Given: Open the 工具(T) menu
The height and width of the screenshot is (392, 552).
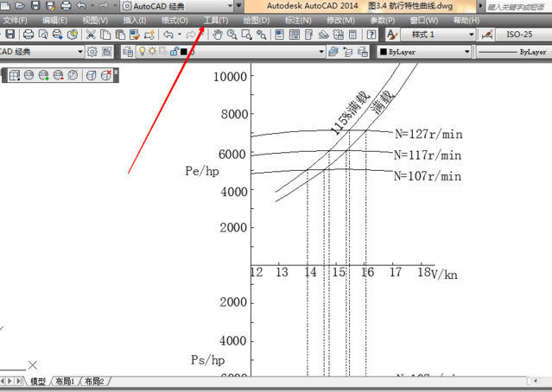Looking at the screenshot, I should coord(216,20).
